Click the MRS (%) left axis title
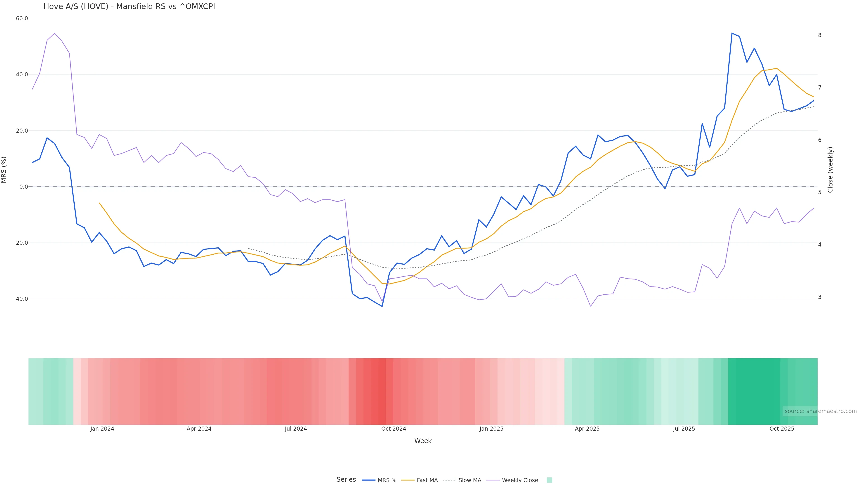 [4, 170]
